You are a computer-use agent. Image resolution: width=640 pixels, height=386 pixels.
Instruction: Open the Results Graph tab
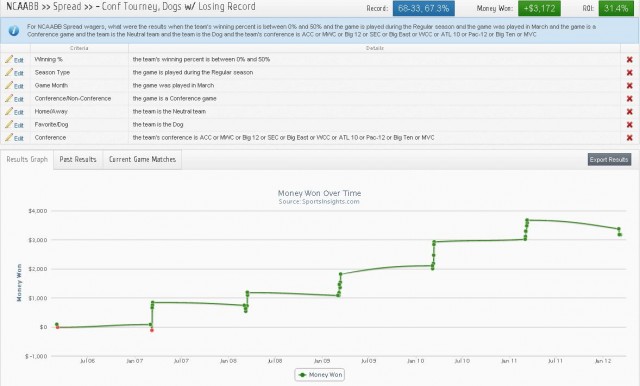(27, 160)
